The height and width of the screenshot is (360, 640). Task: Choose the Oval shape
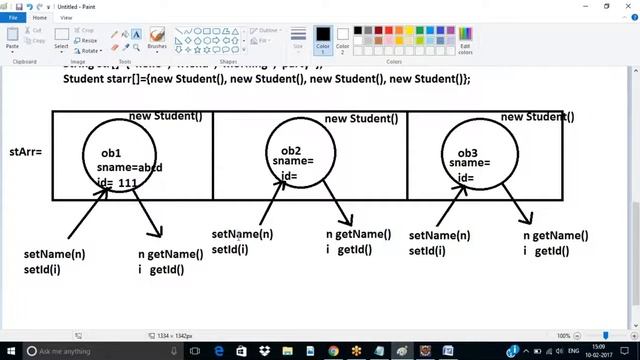[198, 31]
